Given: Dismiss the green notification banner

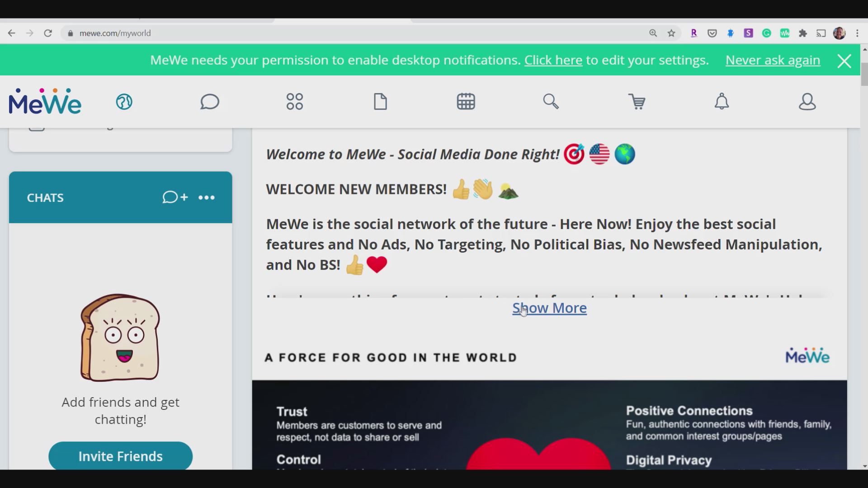Looking at the screenshot, I should tap(844, 61).
